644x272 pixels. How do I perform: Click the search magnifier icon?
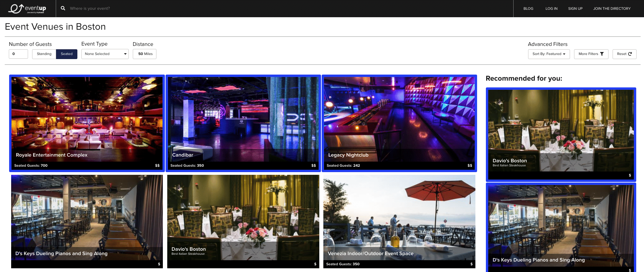coord(63,8)
